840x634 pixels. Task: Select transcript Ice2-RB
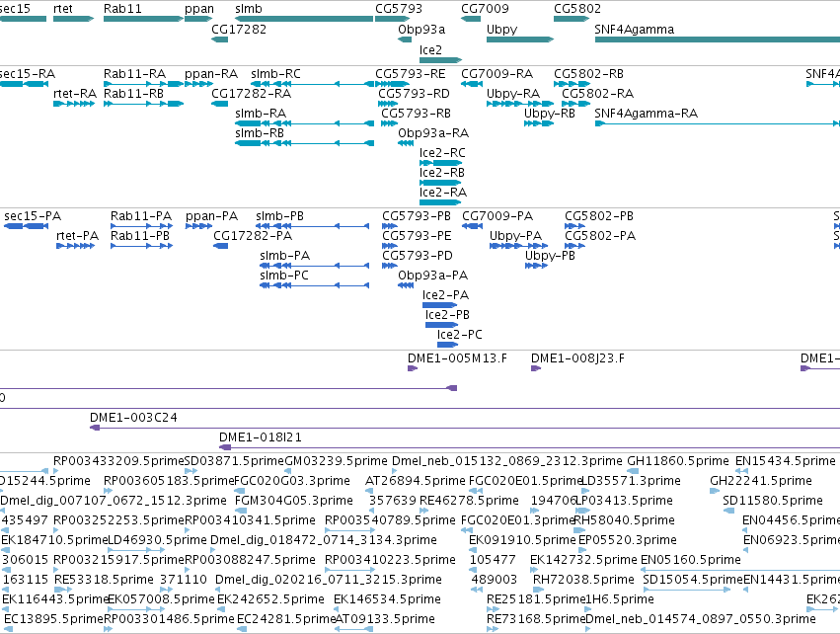440,183
